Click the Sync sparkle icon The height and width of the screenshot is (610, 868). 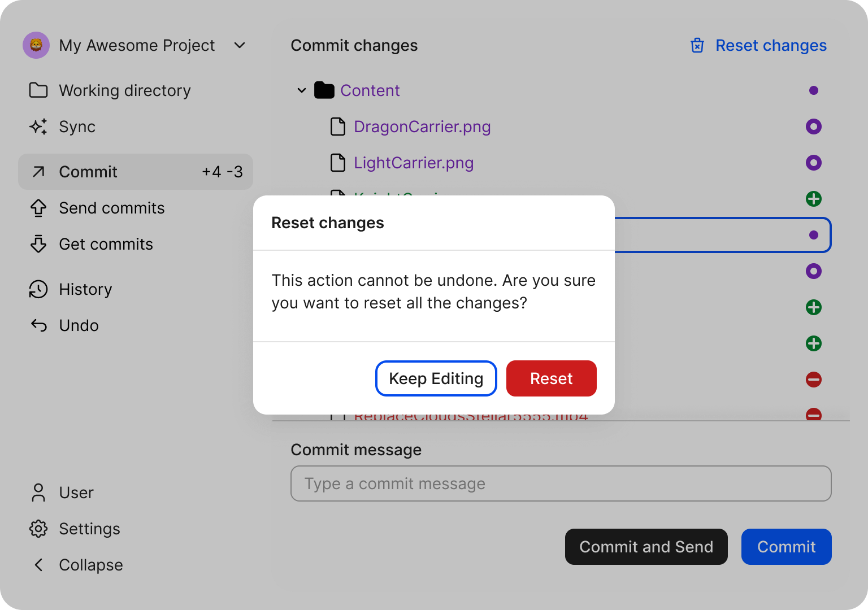click(x=38, y=127)
